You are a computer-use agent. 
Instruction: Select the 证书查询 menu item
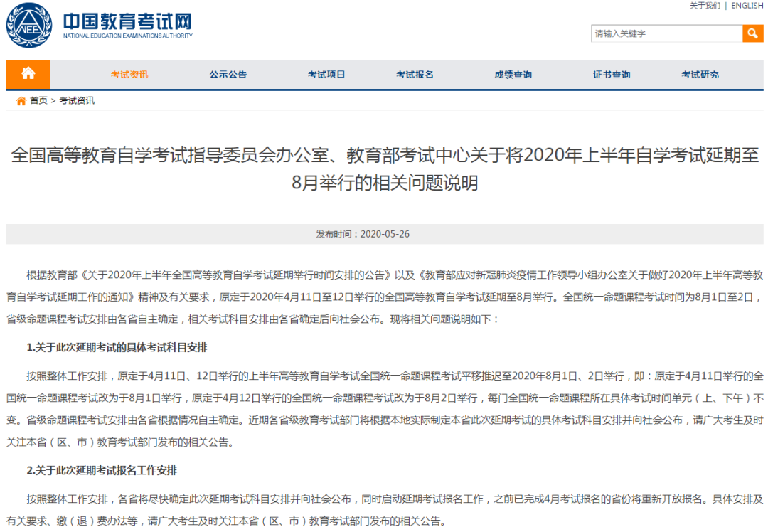tap(612, 75)
